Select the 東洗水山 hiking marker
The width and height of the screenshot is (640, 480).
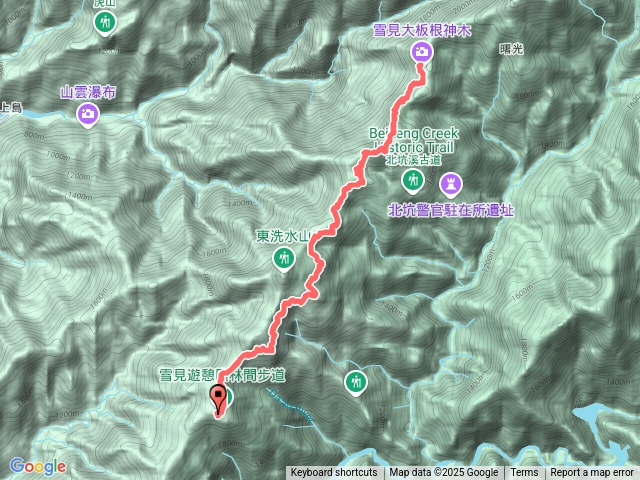coord(284,259)
